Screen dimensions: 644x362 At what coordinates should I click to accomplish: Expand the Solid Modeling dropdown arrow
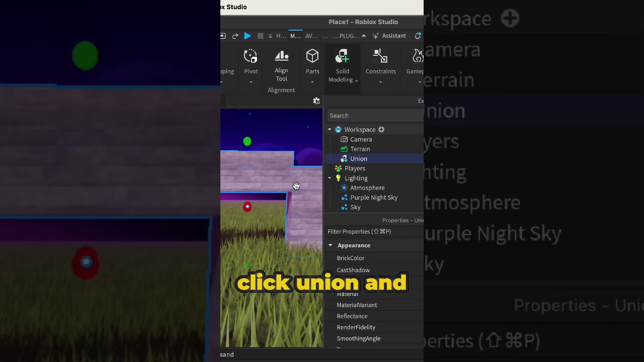pos(356,80)
